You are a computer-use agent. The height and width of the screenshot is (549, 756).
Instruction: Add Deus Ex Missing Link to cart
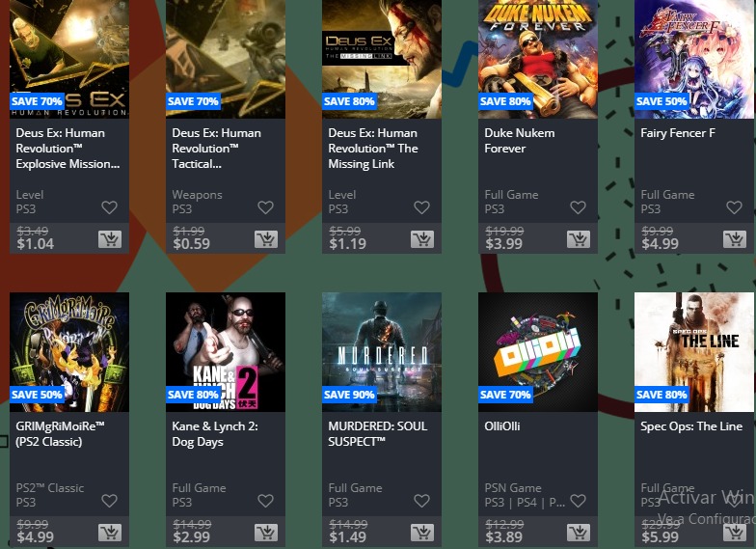pyautogui.click(x=422, y=239)
